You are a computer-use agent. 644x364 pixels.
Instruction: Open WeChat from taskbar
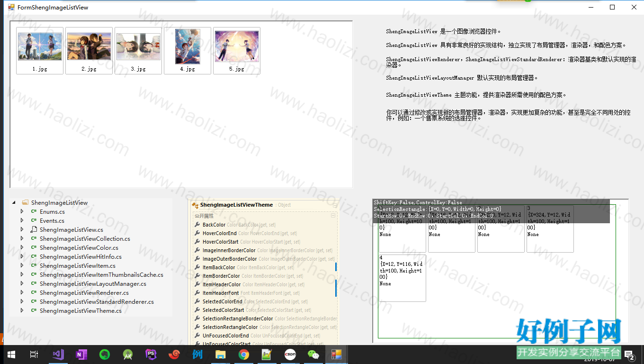(x=313, y=355)
